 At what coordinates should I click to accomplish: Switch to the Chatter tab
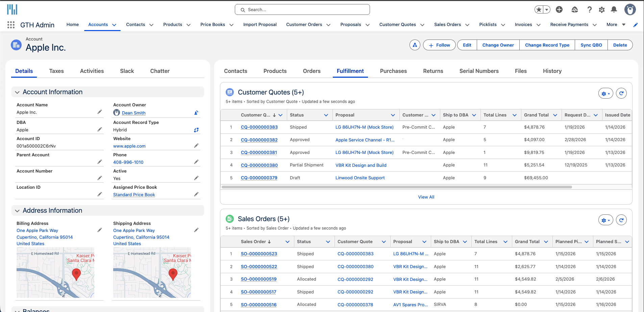160,71
